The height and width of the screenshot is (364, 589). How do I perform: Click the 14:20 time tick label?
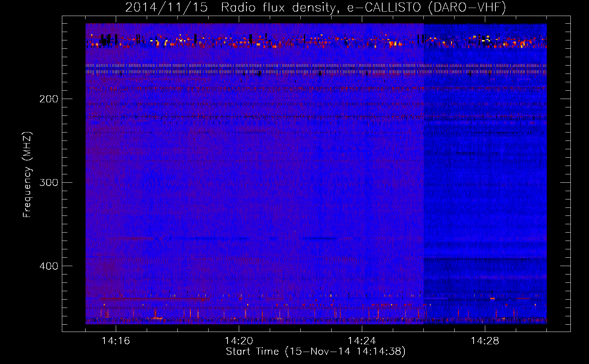pos(239,341)
